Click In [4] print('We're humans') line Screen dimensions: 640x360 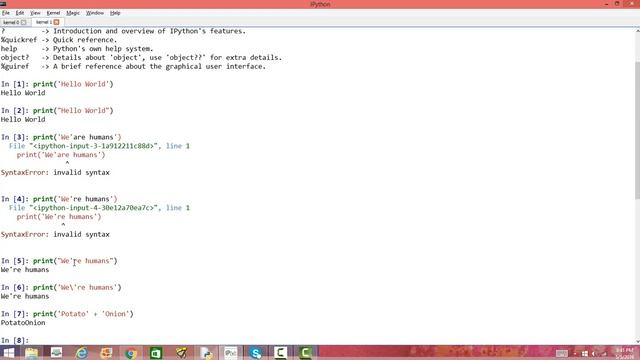point(59,199)
